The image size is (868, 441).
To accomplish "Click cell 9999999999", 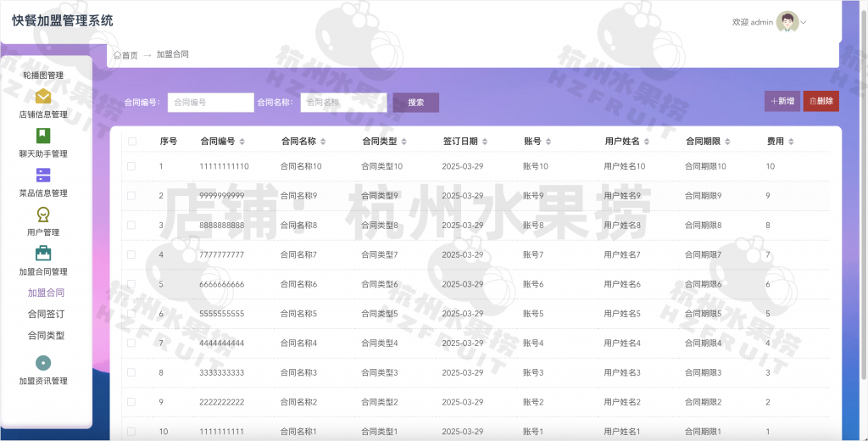I will pos(222,196).
